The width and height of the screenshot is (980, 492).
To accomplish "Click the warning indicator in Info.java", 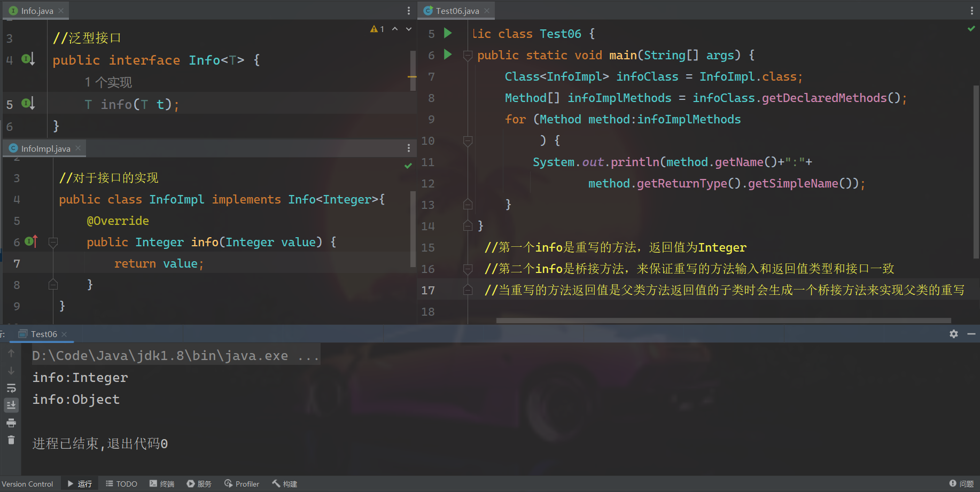I will point(377,29).
